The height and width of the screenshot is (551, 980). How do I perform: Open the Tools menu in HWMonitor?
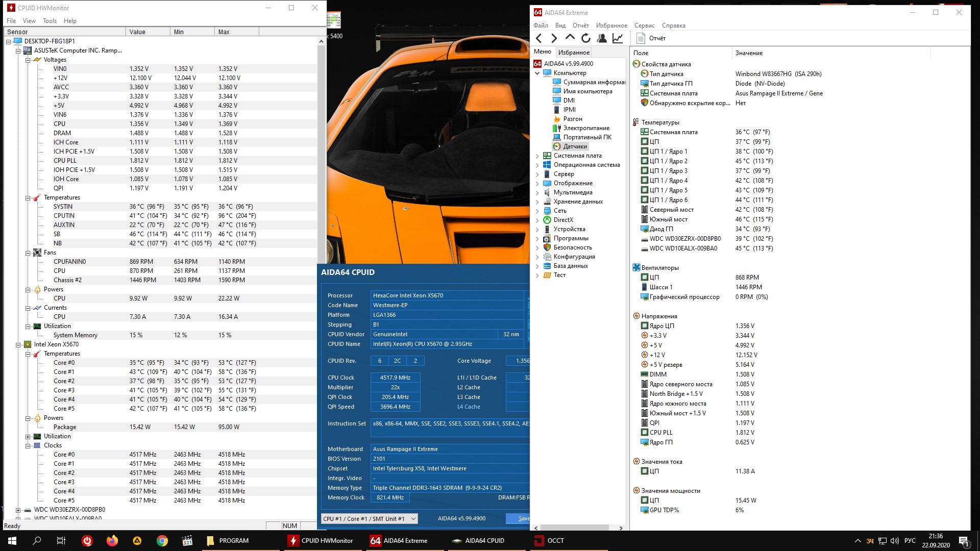click(x=50, y=21)
